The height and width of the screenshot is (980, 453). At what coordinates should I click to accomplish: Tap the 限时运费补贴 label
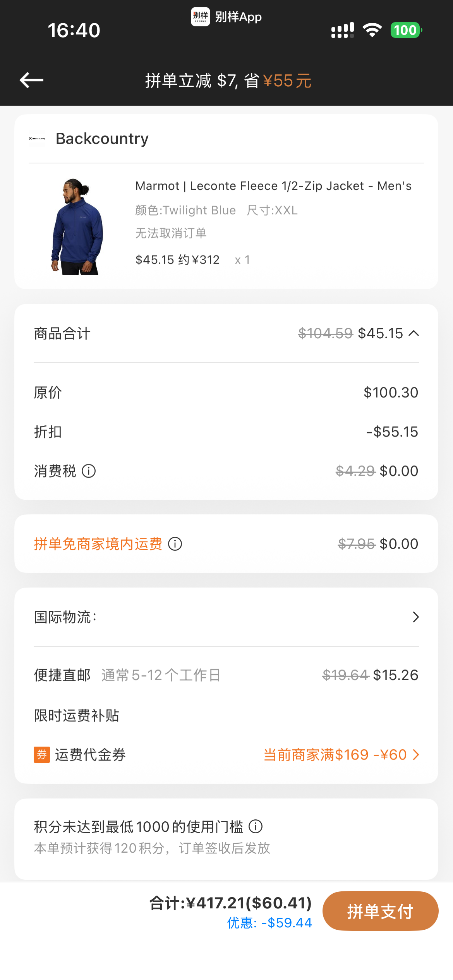point(77,715)
